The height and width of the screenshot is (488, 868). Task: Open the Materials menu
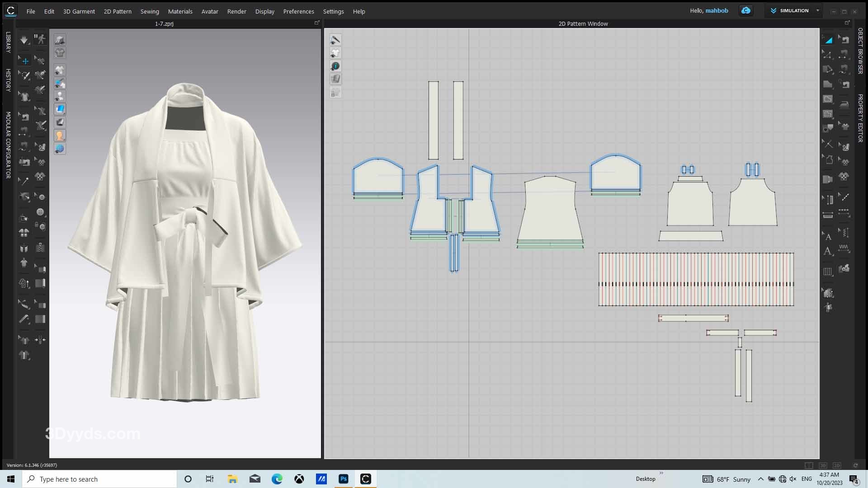tap(180, 11)
